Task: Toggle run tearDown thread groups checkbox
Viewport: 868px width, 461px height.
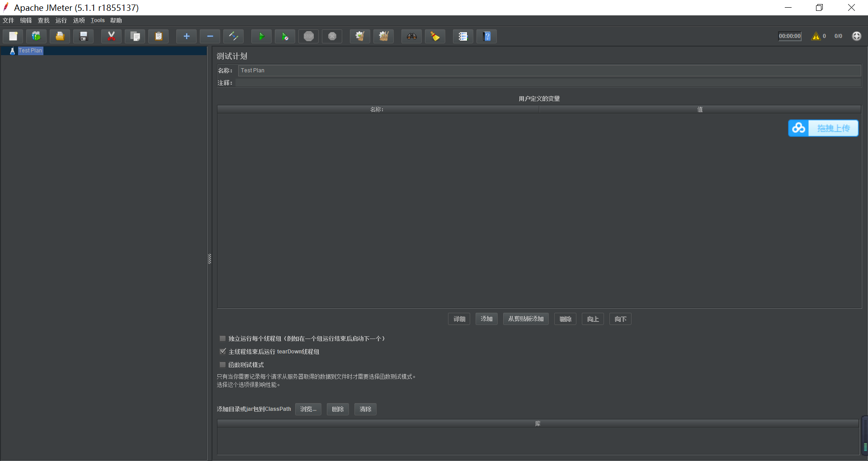Action: (222, 351)
